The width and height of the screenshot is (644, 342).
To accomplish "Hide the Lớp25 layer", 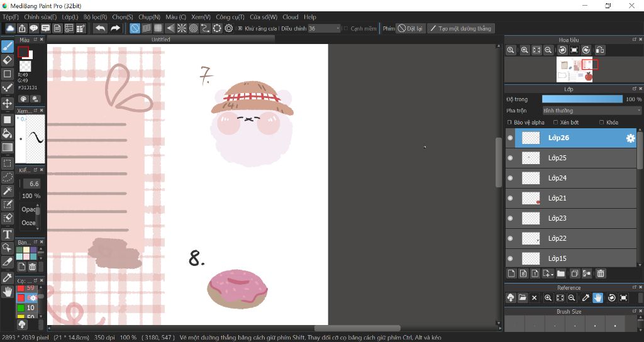I will [x=511, y=158].
